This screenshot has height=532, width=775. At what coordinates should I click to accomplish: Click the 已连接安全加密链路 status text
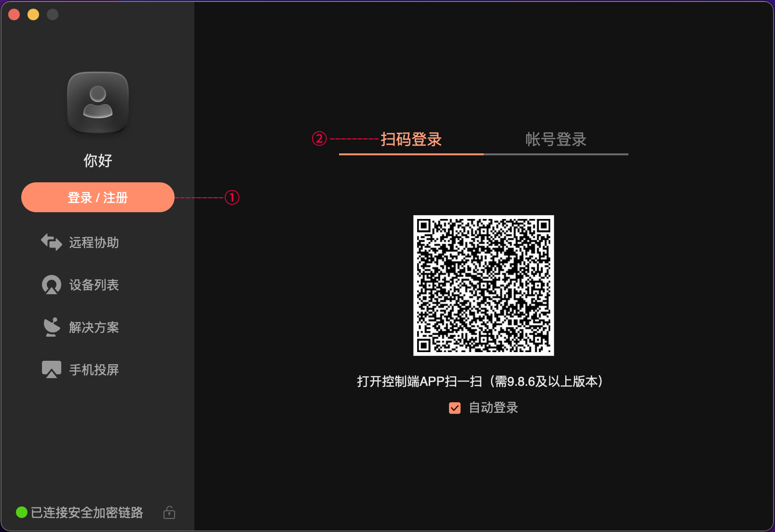[87, 513]
